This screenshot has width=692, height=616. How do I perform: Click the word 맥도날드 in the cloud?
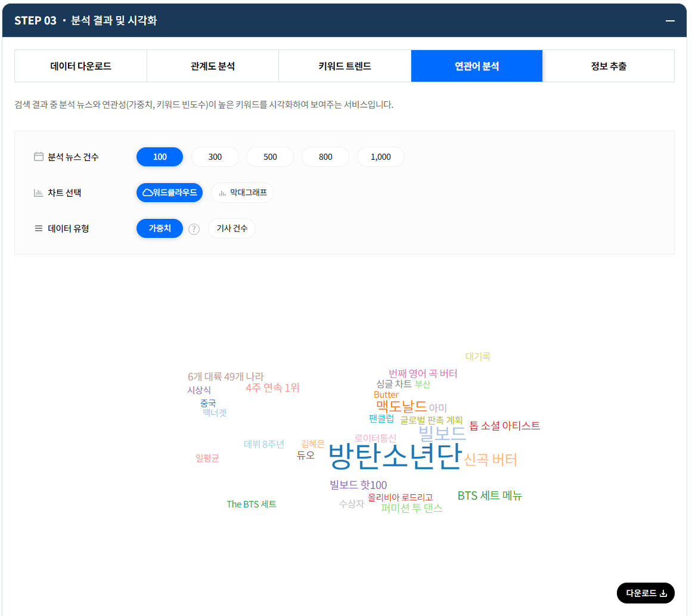401,406
